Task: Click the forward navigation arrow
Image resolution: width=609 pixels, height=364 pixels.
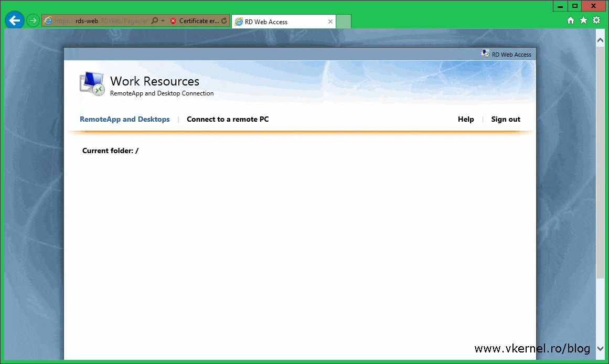Action: (x=33, y=20)
